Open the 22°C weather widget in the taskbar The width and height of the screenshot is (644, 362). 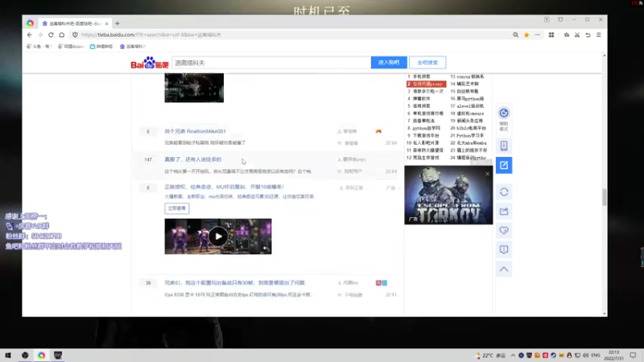(x=490, y=356)
